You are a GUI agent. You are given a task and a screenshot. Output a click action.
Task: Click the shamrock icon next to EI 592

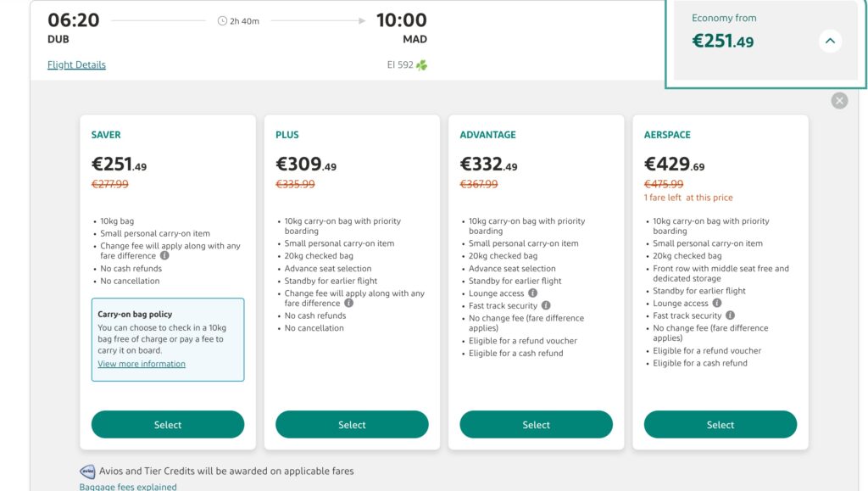tap(422, 65)
